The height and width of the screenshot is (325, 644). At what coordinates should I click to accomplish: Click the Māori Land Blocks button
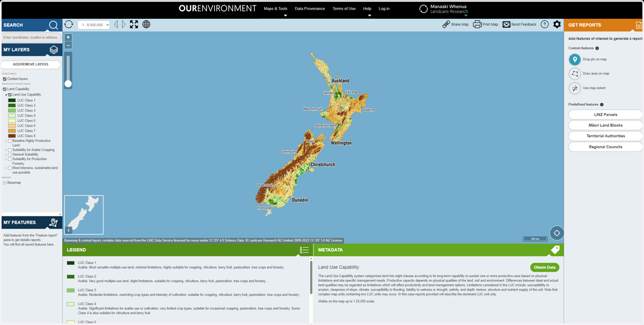pos(605,125)
